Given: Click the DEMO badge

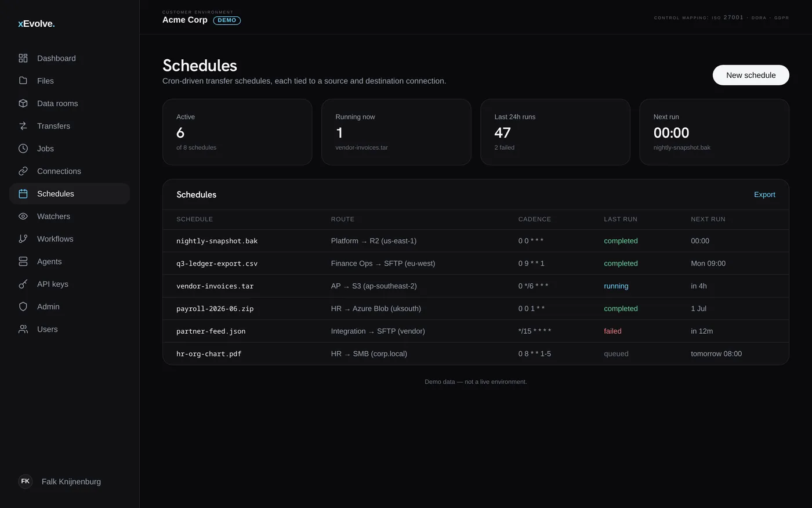Looking at the screenshot, I should pos(227,20).
